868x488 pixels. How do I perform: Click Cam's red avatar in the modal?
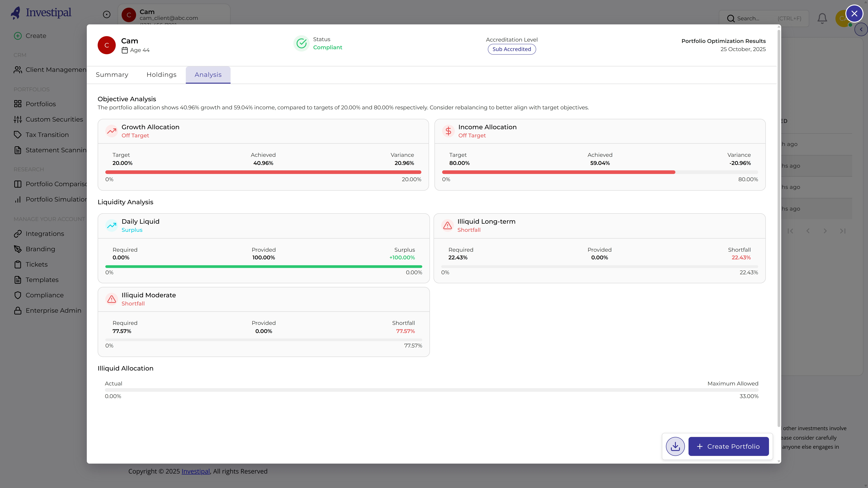[106, 45]
